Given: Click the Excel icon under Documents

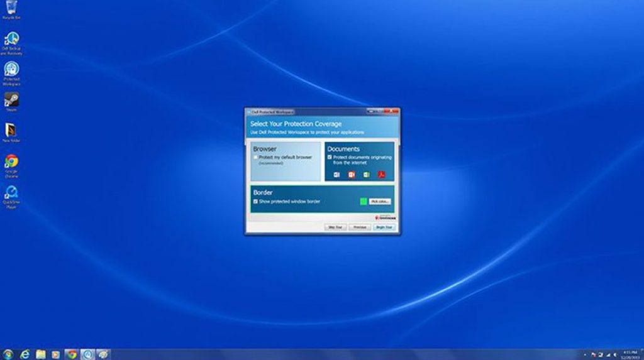Looking at the screenshot, I should click(367, 175).
